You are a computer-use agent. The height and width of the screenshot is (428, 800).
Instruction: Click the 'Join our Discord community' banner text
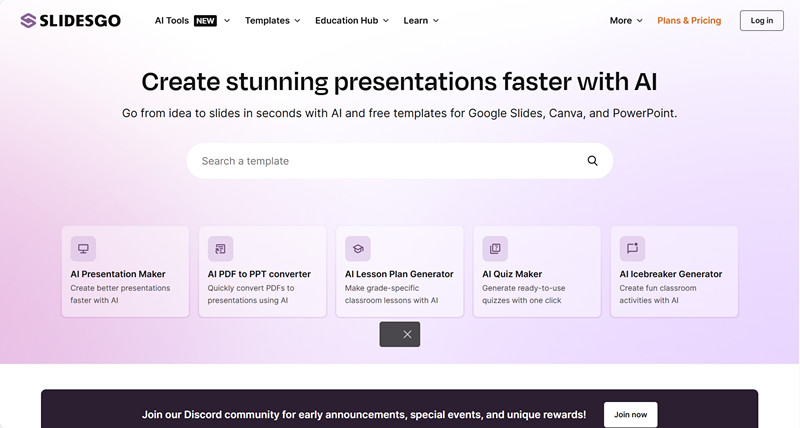[x=364, y=414]
